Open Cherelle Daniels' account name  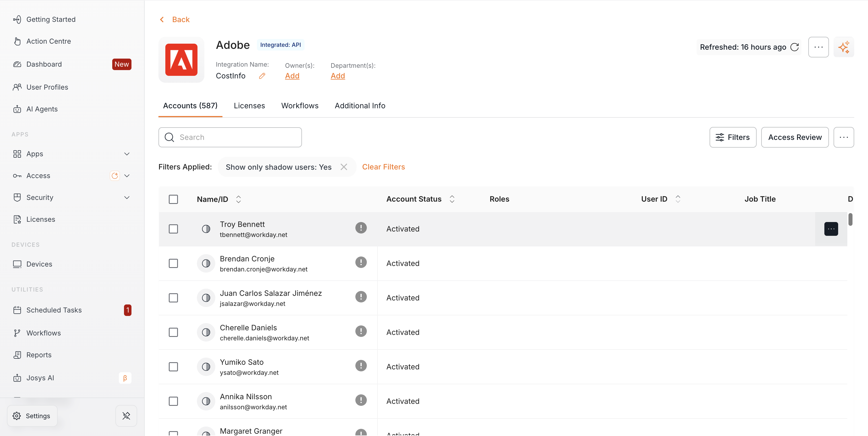pyautogui.click(x=248, y=328)
